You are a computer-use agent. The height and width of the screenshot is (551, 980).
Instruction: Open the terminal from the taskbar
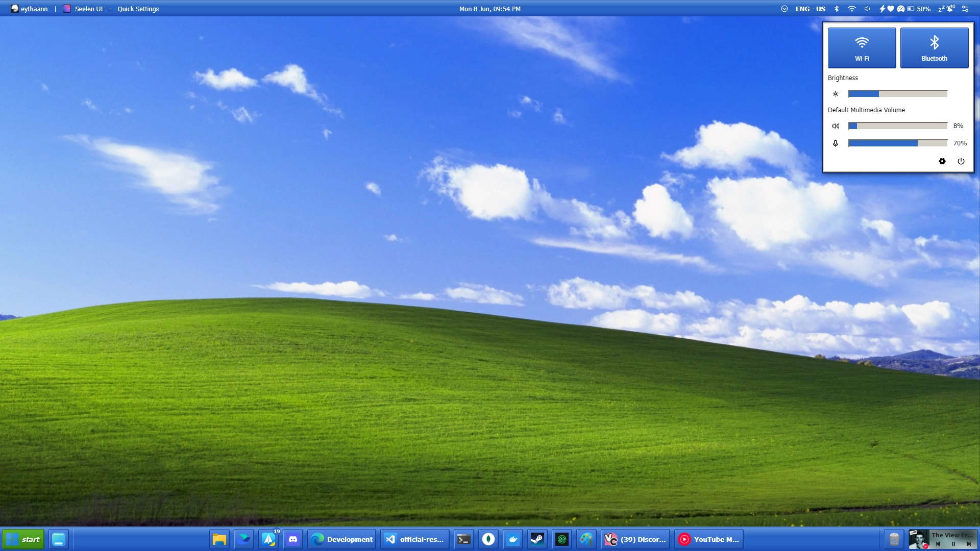click(x=463, y=539)
